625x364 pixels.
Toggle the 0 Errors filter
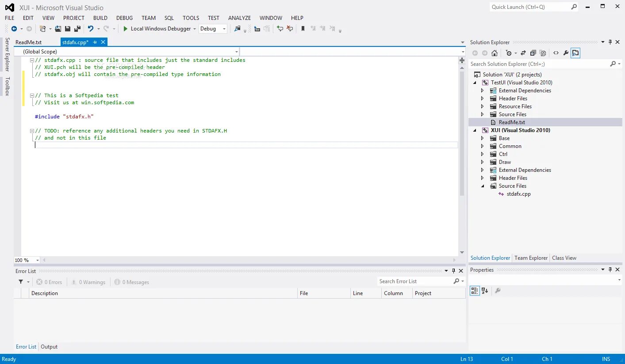click(x=50, y=282)
